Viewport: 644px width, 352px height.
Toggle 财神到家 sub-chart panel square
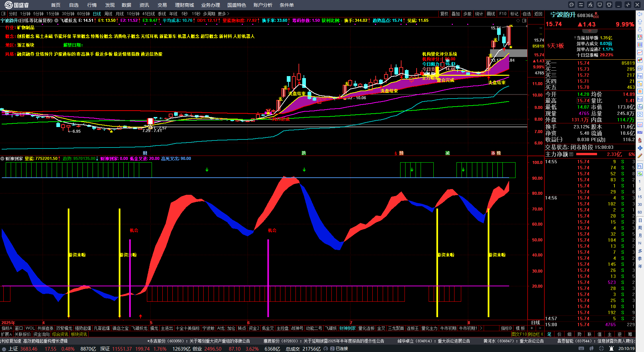coord(3,159)
